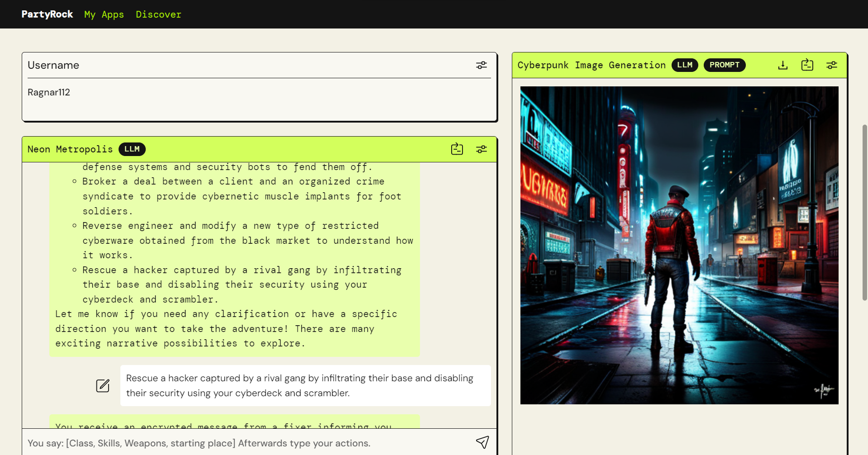Open Cyberpunk Image Generation settings sliders

pyautogui.click(x=832, y=65)
